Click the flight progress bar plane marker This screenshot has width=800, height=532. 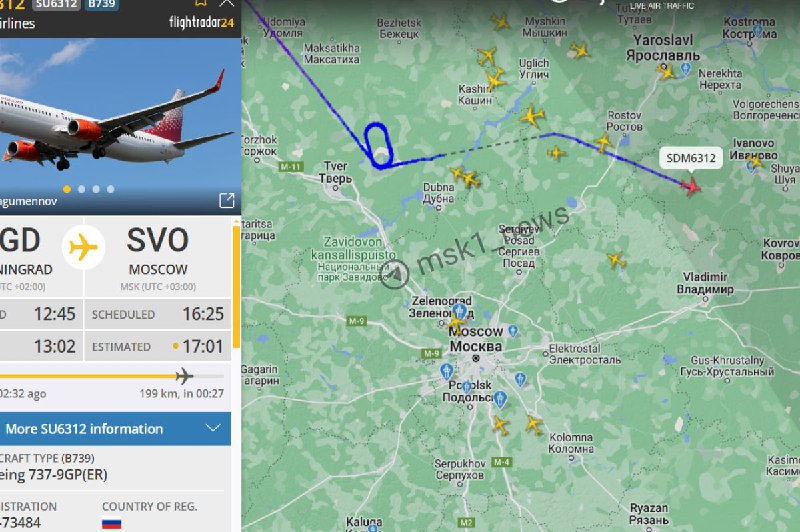(x=184, y=376)
